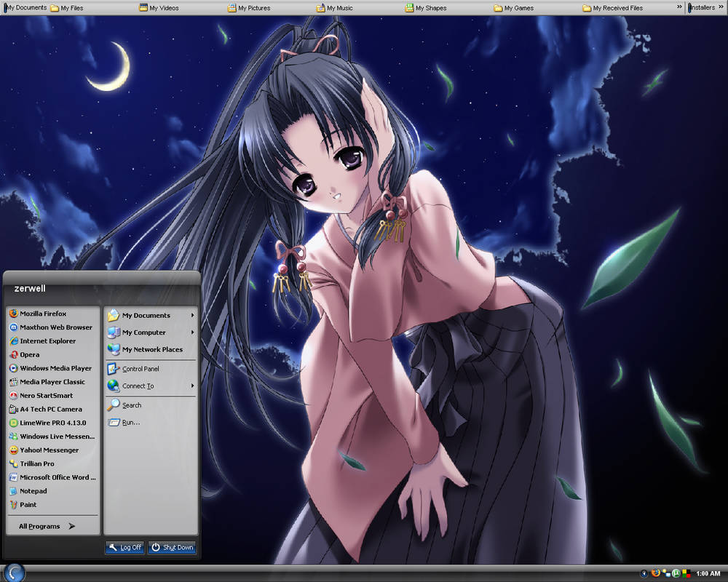Click network connection tray icon
Viewport: 728px width, 582px height.
point(666,574)
